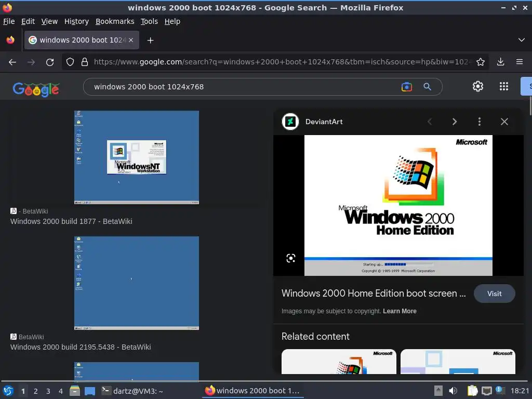Open the Tools menu

click(x=149, y=21)
